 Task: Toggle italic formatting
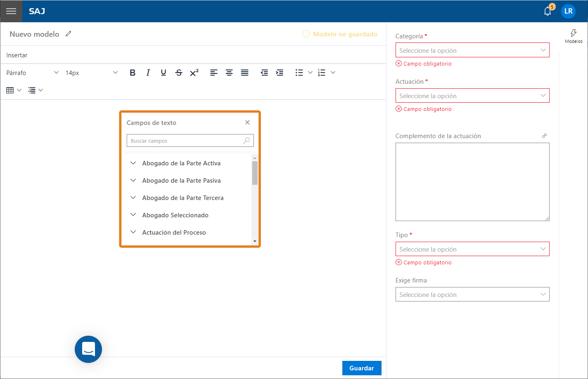tap(148, 73)
